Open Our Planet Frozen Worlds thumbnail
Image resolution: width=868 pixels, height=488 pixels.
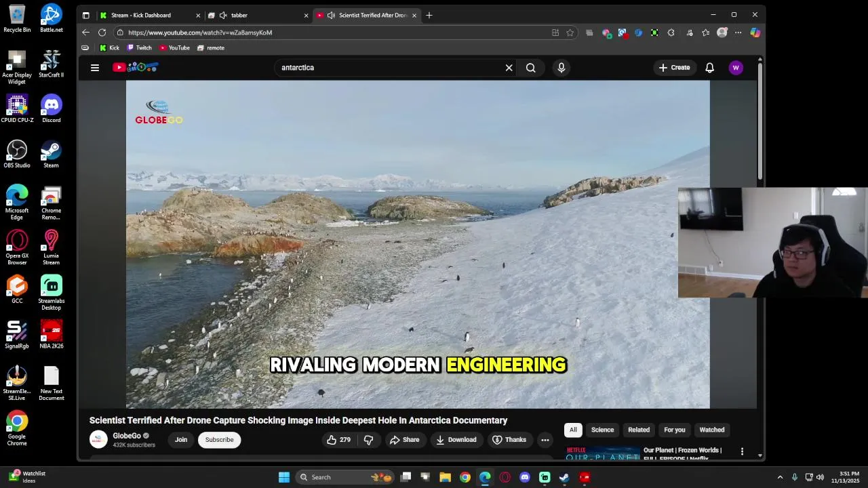[602, 453]
